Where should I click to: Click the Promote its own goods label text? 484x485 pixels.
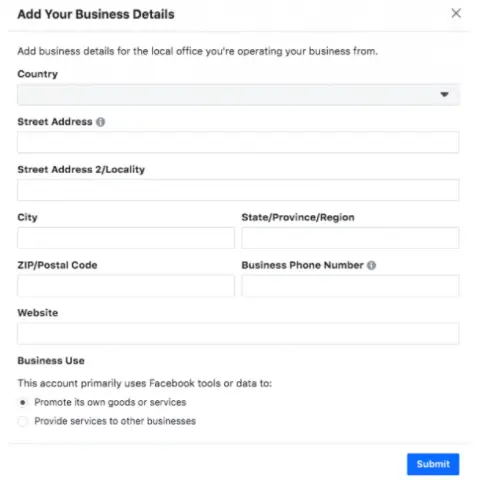[110, 403]
